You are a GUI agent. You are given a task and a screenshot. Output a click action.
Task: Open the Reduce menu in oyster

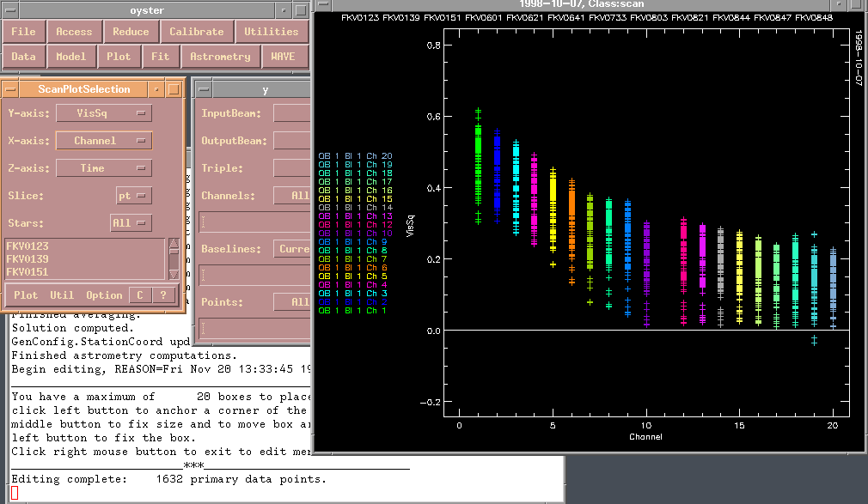tap(131, 32)
